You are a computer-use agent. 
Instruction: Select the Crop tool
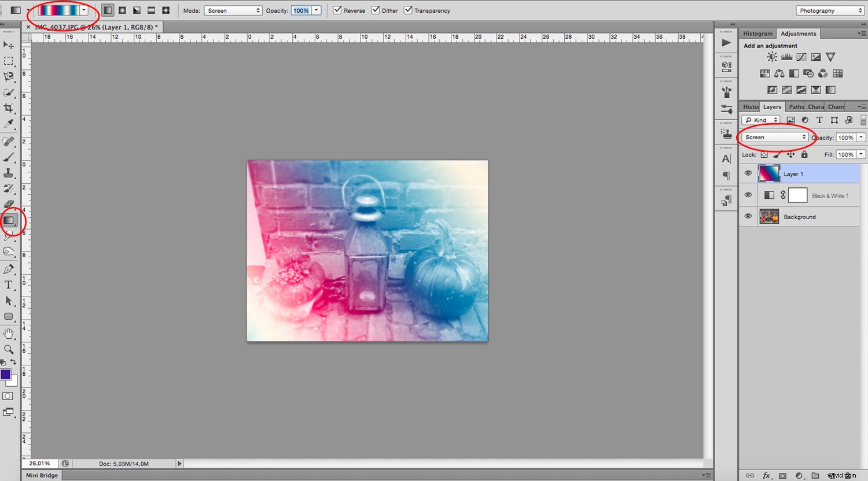[9, 108]
